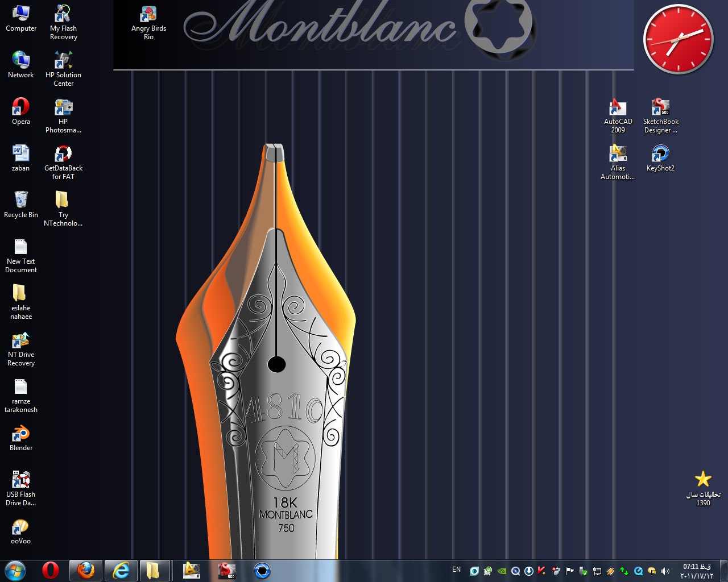Open the KeyShot2 desktop shortcut

(x=660, y=159)
